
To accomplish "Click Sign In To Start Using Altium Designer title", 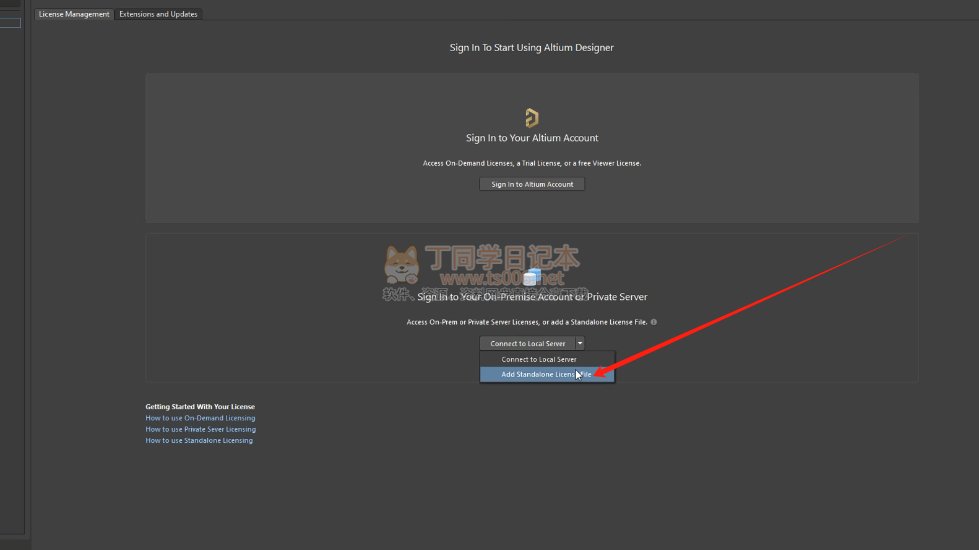I will pos(531,47).
